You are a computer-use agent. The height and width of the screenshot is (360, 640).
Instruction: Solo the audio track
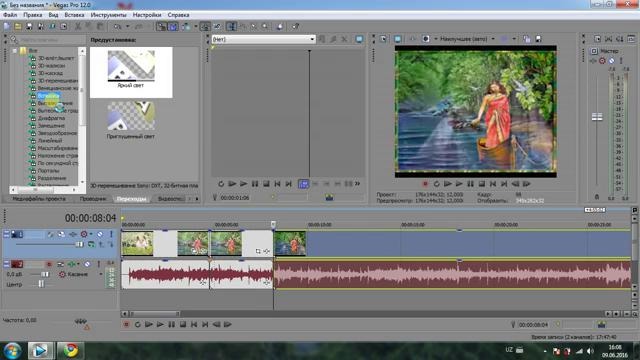[x=98, y=264]
